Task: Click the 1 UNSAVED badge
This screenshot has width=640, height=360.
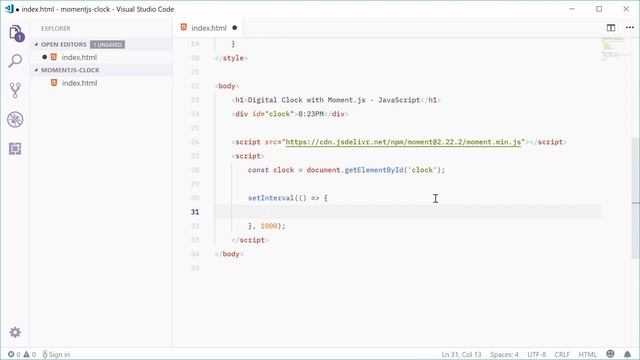Action: point(107,44)
